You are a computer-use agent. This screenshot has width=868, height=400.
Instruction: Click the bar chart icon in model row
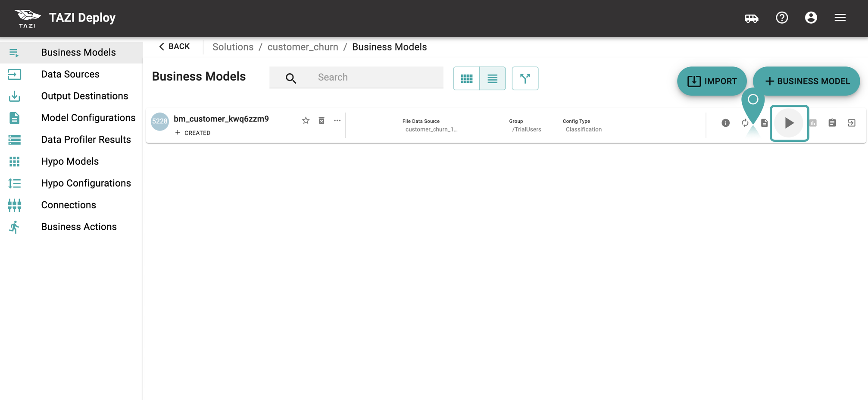pos(813,123)
